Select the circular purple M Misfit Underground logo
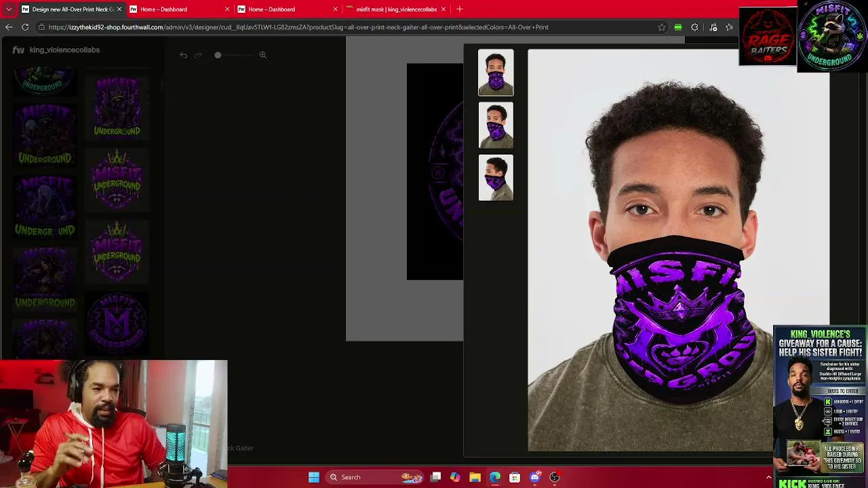The width and height of the screenshot is (868, 488). pos(117,323)
